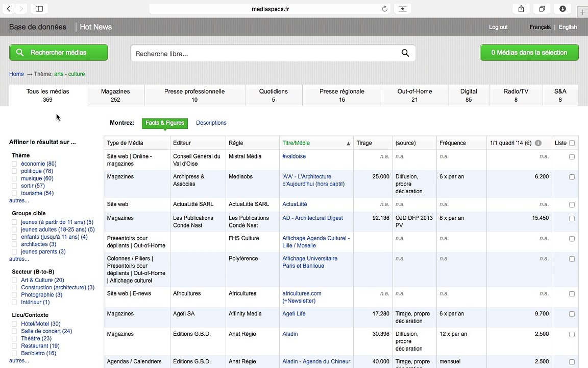Focus the Recherche libre search field

(x=273, y=53)
